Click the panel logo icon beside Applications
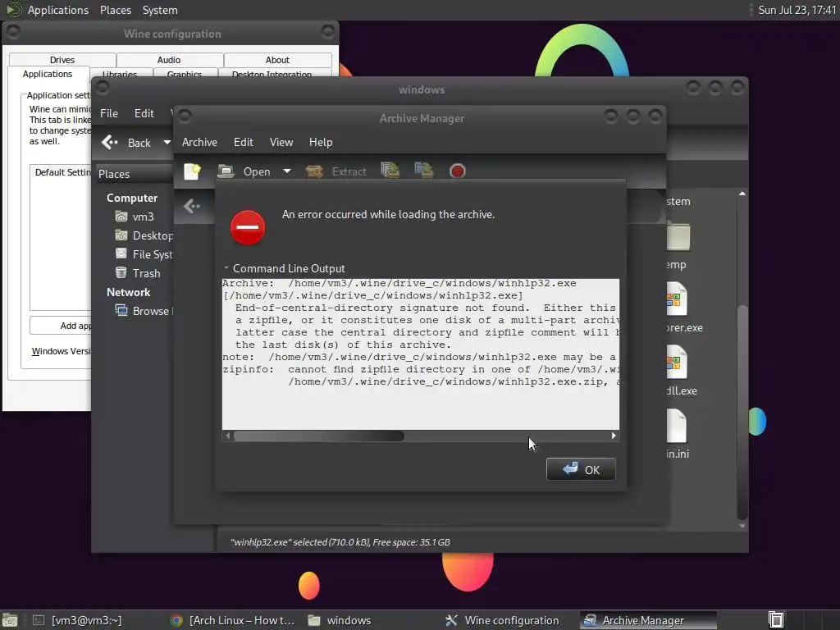Image resolution: width=840 pixels, height=630 pixels. tap(13, 10)
